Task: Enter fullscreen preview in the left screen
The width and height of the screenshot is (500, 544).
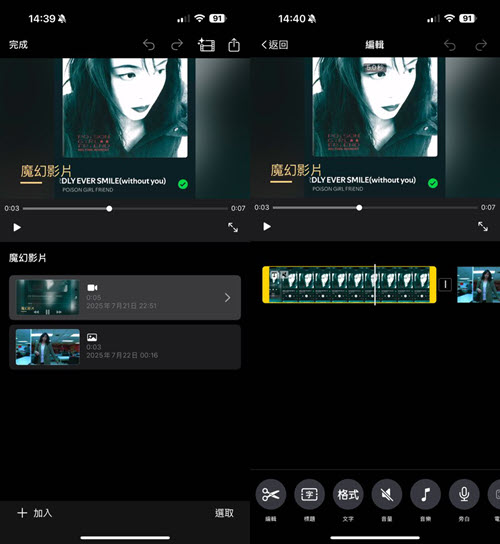Action: [x=233, y=227]
